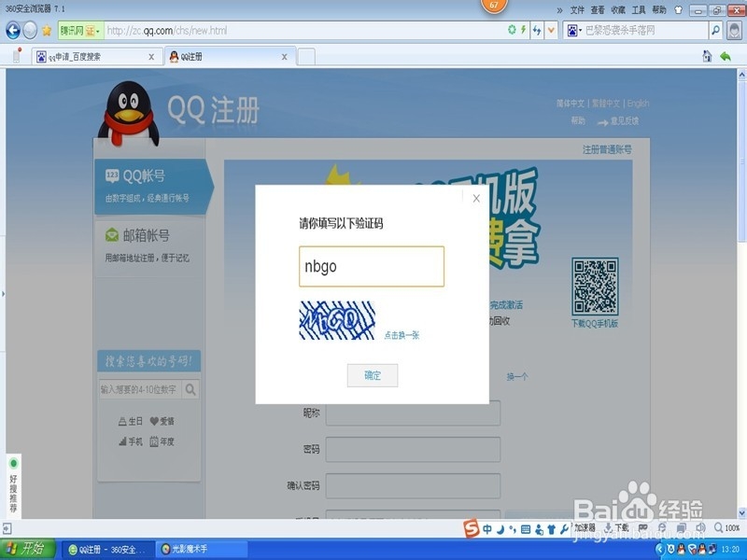
Task: Click the shirt skin icon in title bar
Action: (679, 10)
